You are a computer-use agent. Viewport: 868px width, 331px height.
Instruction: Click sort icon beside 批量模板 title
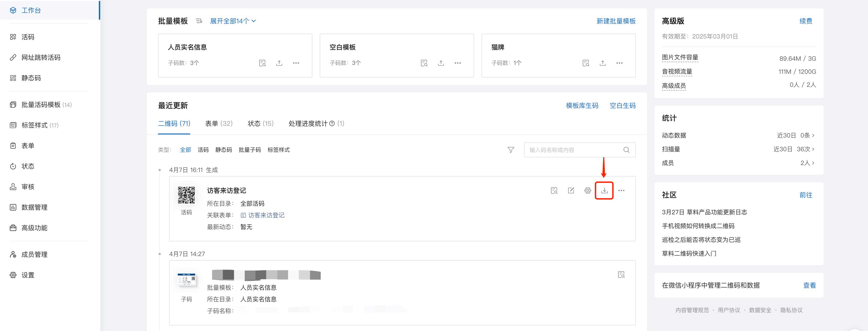pyautogui.click(x=199, y=21)
